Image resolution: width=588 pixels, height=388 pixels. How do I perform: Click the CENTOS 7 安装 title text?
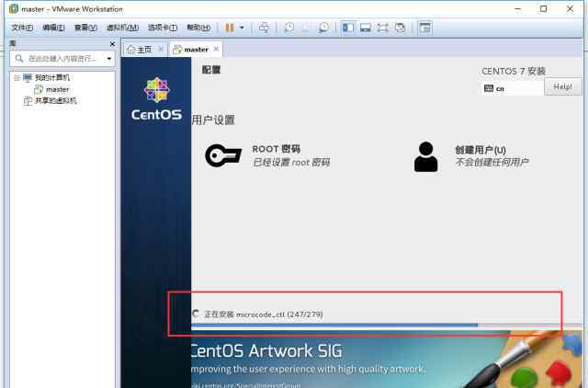[514, 71]
